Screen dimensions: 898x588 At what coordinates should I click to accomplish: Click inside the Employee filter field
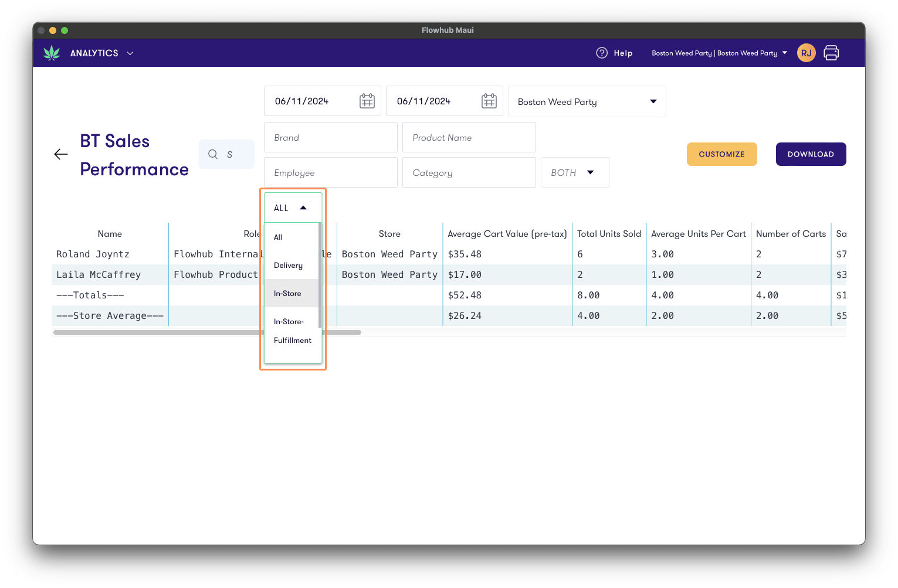[x=330, y=172]
